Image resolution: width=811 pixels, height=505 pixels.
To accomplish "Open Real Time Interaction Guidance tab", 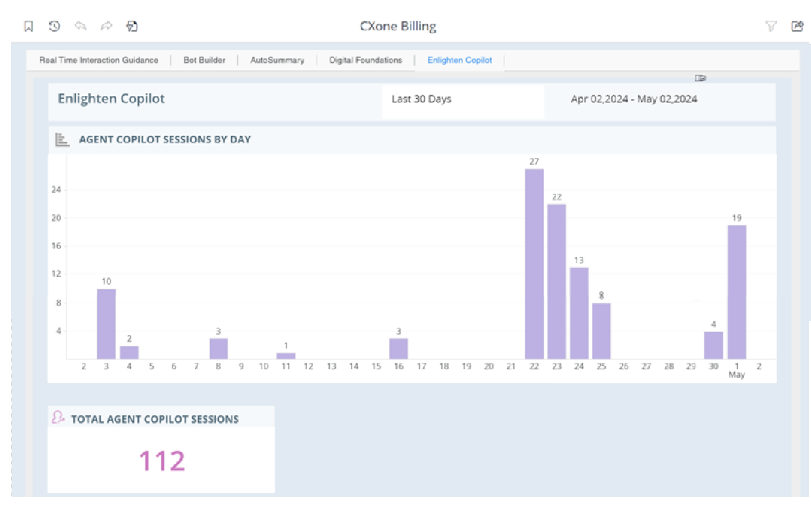I will click(x=99, y=60).
